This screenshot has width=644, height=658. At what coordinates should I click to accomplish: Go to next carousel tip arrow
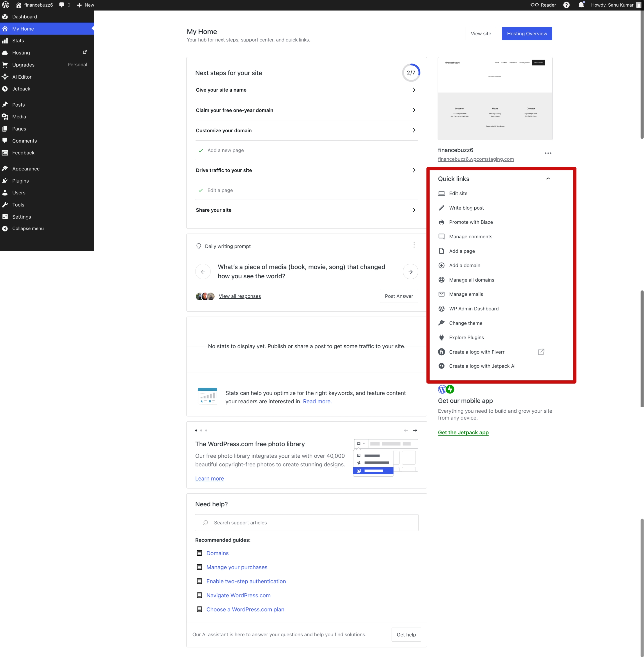(x=415, y=430)
